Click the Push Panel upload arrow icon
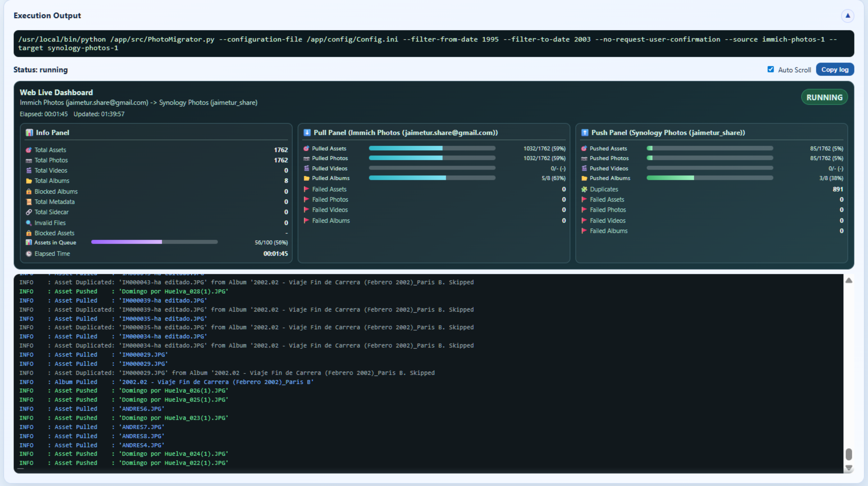The image size is (868, 486). [x=585, y=132]
